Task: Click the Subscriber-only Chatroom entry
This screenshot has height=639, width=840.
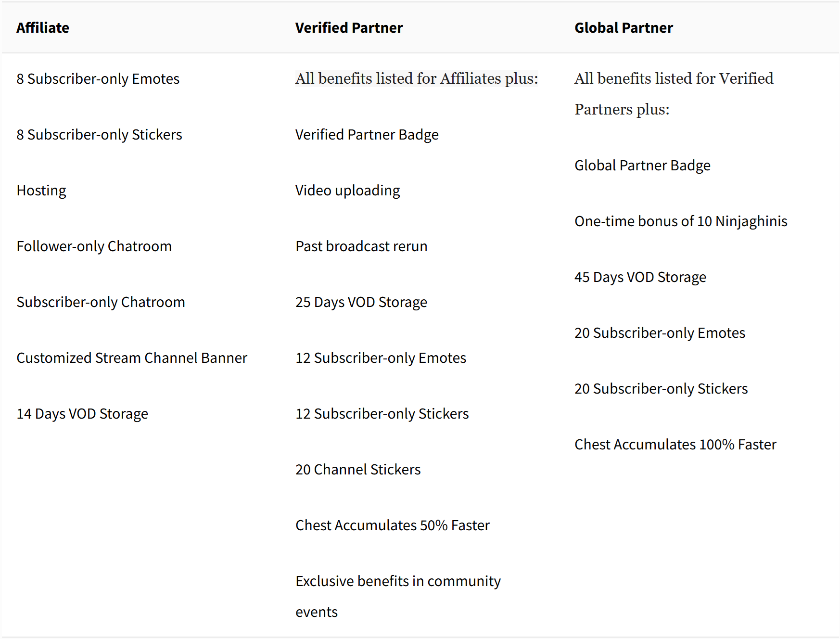Action: pos(101,302)
